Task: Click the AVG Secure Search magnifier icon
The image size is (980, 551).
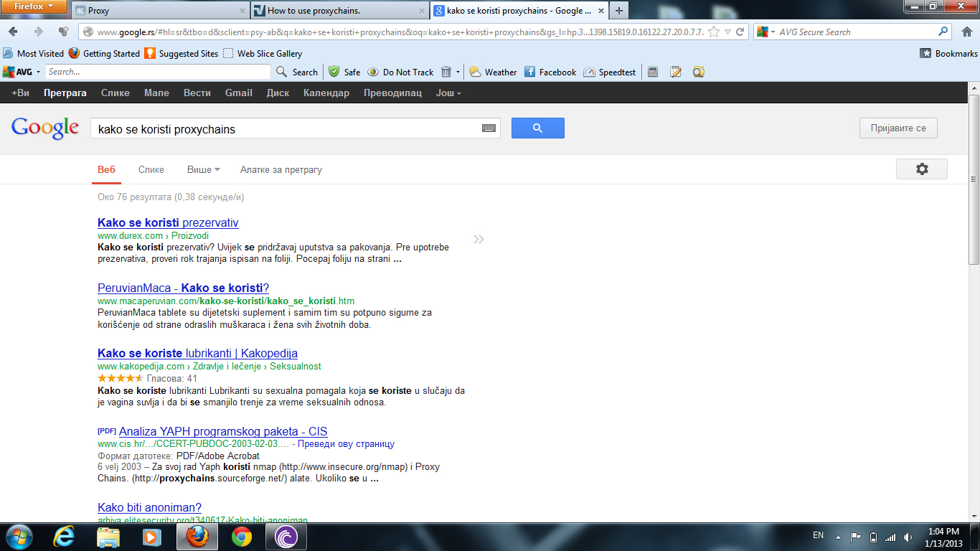Action: [x=943, y=32]
